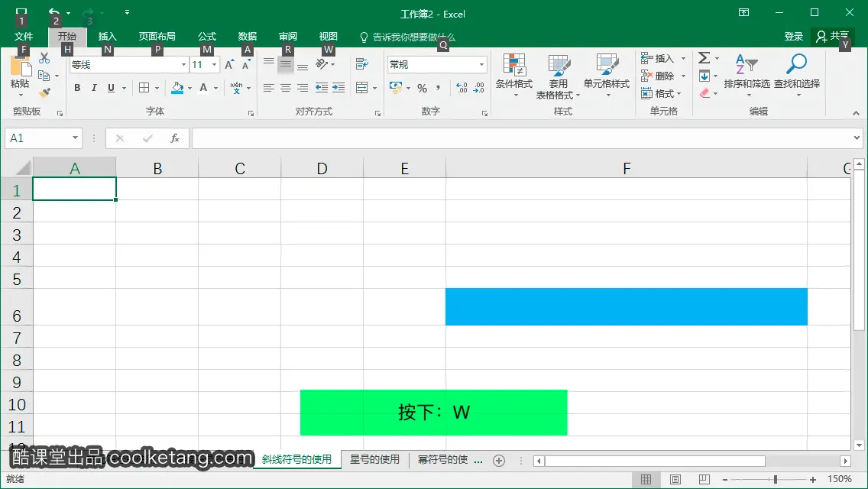This screenshot has height=489, width=868.
Task: Toggle Wrap Text
Action: click(x=362, y=64)
